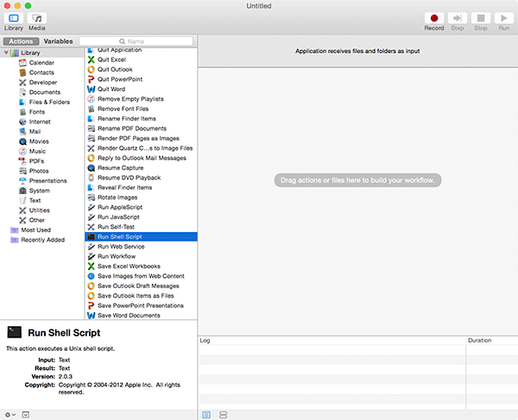Switch to the Actions tab
The width and height of the screenshot is (518, 420).
click(19, 41)
